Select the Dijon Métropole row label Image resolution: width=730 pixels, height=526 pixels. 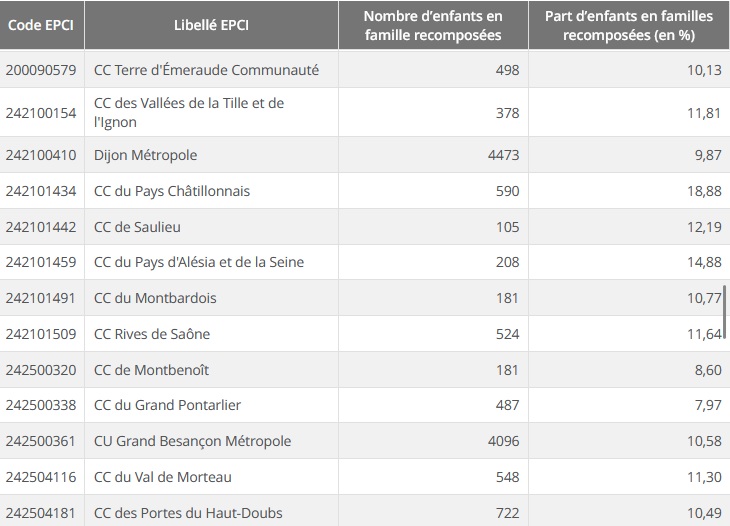145,155
